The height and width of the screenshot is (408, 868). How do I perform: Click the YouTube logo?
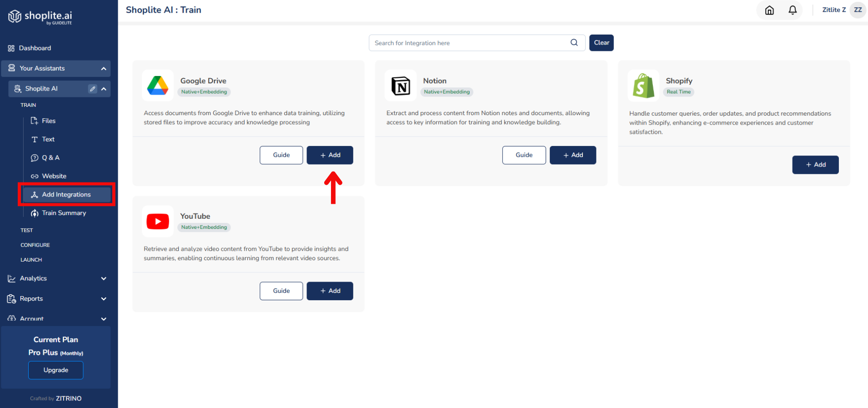pyautogui.click(x=158, y=222)
